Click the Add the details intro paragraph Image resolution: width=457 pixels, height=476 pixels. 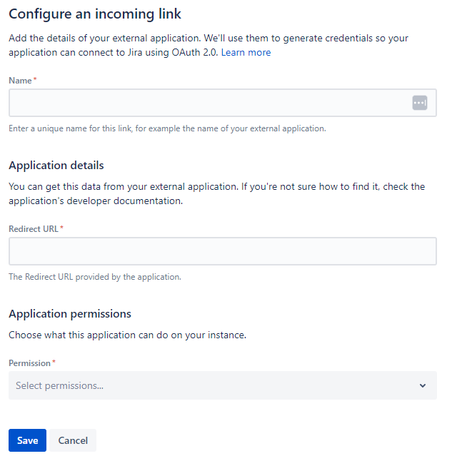pos(209,45)
